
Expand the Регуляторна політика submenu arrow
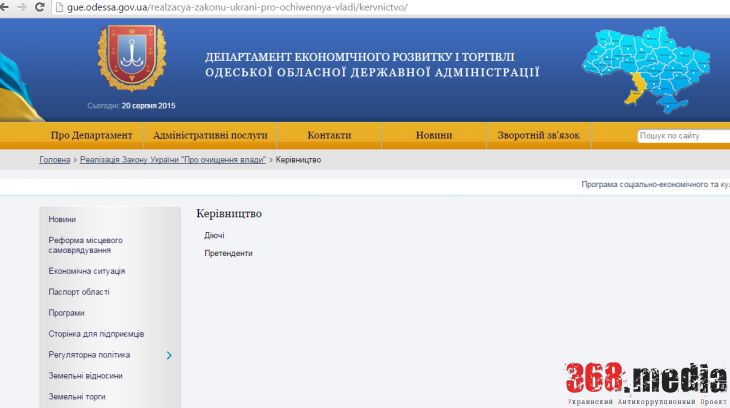click(x=169, y=355)
